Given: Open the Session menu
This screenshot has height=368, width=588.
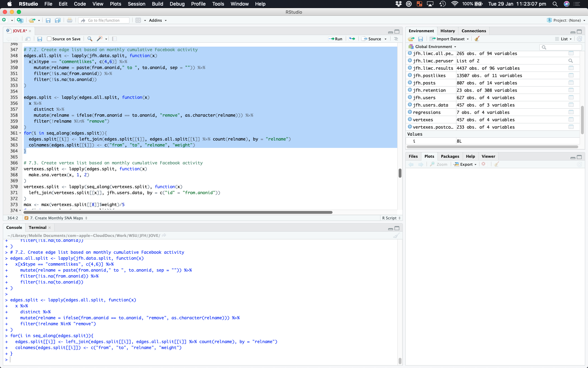Looking at the screenshot, I should click(x=136, y=4).
